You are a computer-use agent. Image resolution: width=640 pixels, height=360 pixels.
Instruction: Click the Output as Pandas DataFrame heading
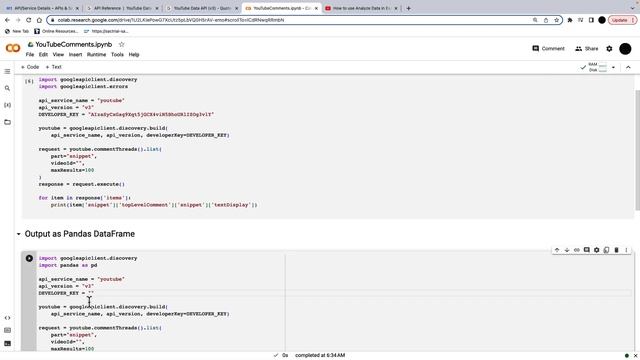pos(80,234)
